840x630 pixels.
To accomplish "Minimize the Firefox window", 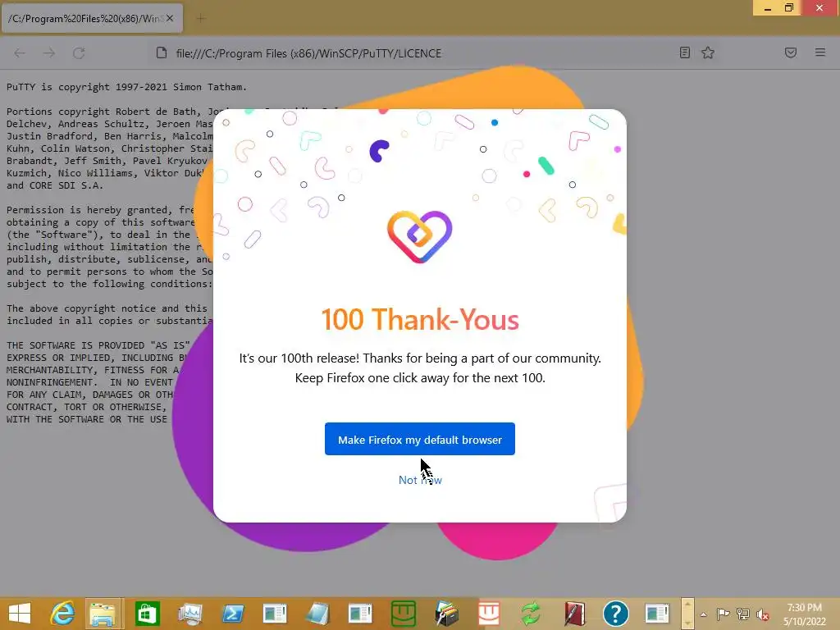I will coord(768,8).
